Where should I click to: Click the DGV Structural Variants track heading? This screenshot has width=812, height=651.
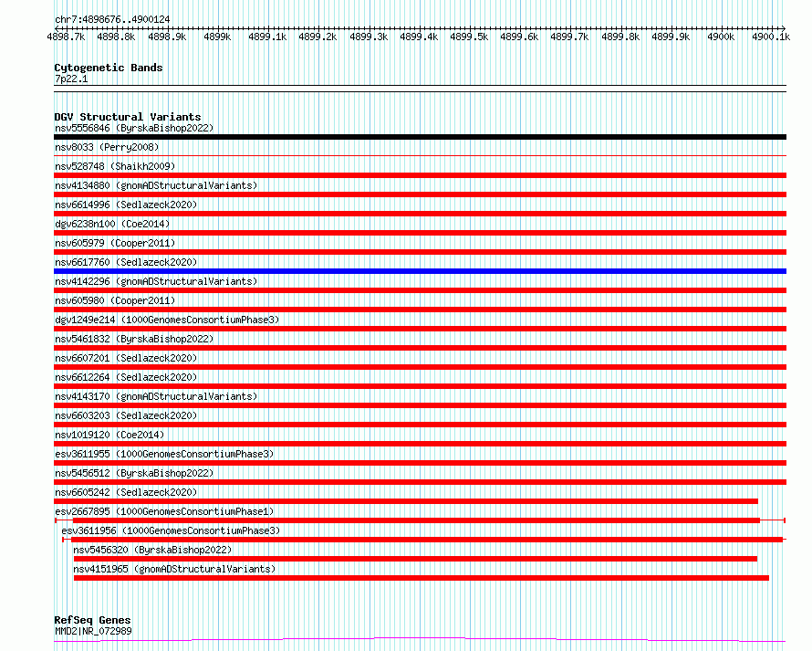pyautogui.click(x=128, y=117)
